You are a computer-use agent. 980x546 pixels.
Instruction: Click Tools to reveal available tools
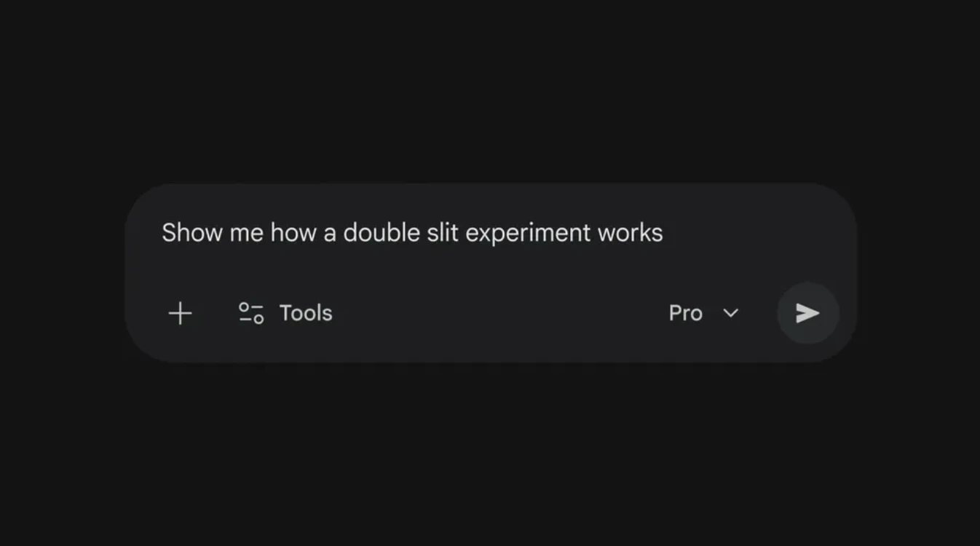[x=305, y=313]
